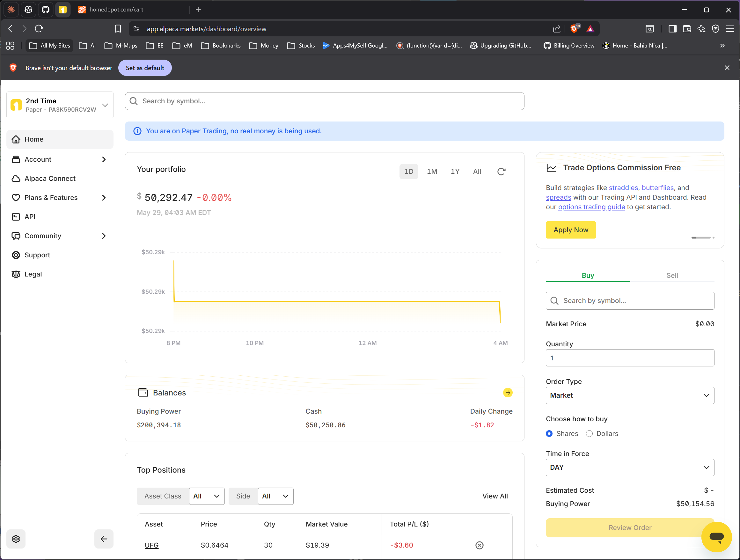
Task: Open the Alpaca pinned tab
Action: (62, 10)
